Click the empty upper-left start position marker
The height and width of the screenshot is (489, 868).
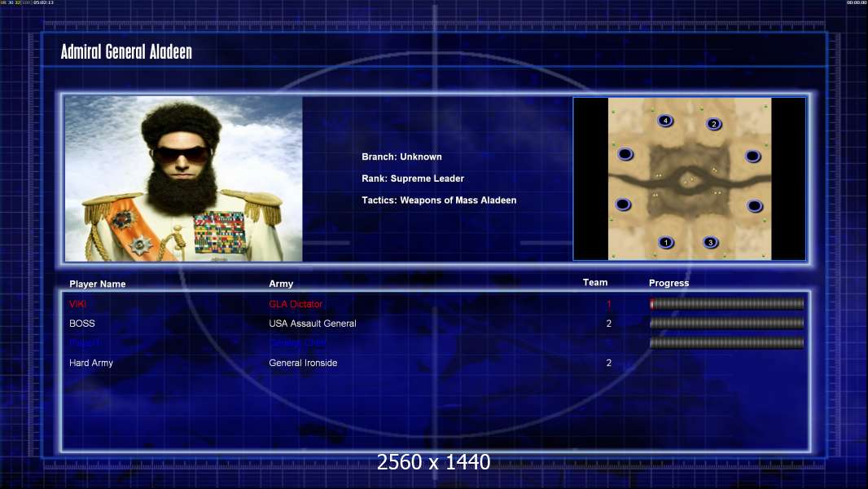pos(625,154)
